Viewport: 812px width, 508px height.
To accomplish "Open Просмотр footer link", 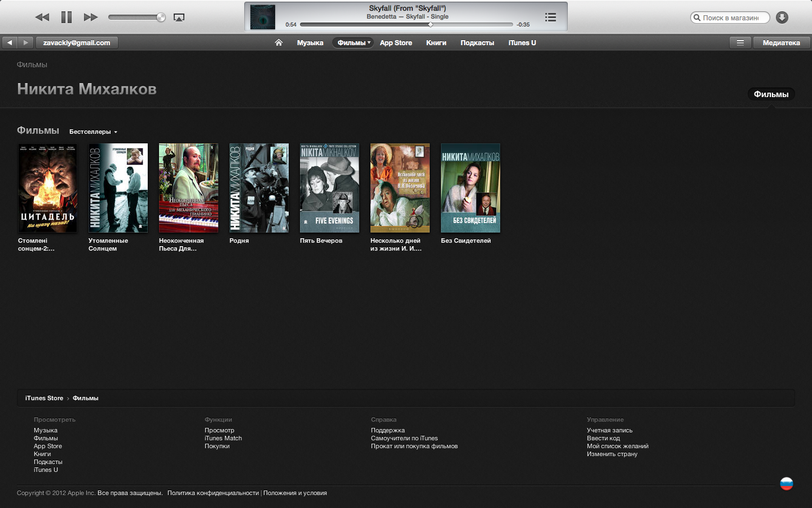I will pos(219,430).
